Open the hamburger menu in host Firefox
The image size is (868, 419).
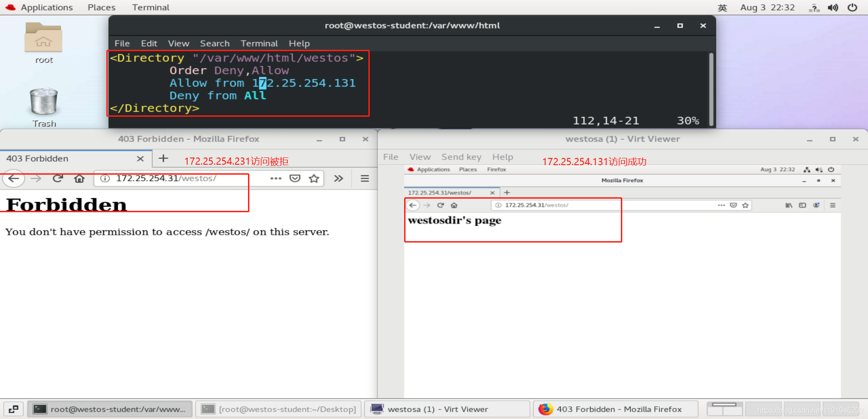365,178
